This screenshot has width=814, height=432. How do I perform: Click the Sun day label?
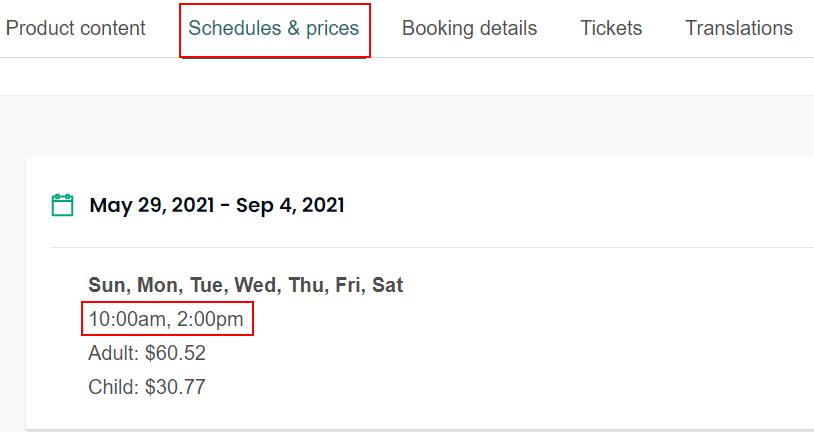coord(106,286)
